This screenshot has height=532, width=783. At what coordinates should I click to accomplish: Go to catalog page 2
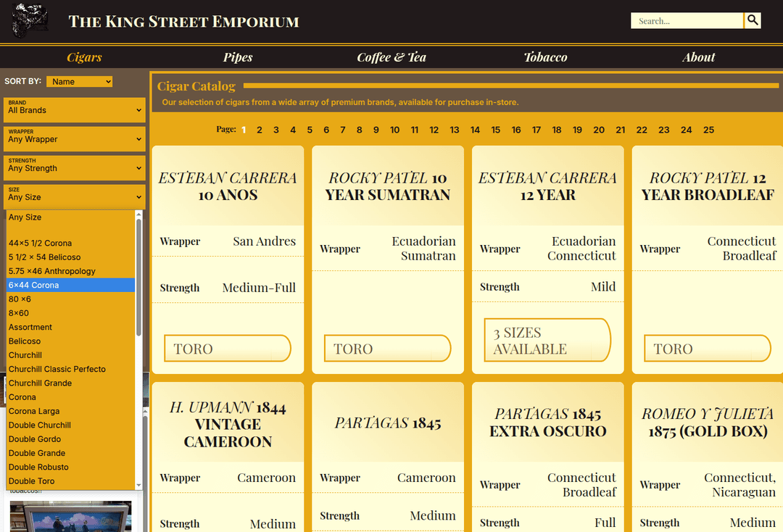pyautogui.click(x=259, y=130)
